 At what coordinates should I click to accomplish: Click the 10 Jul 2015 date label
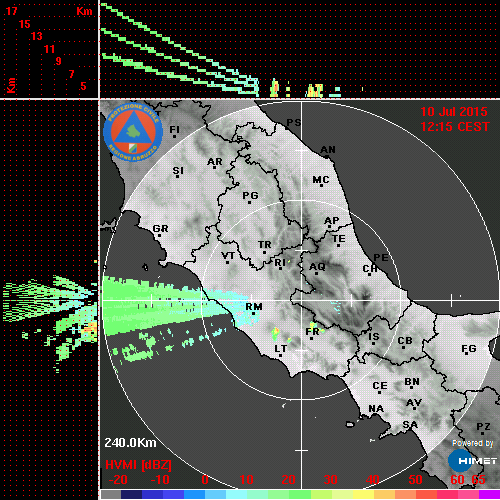[454, 112]
